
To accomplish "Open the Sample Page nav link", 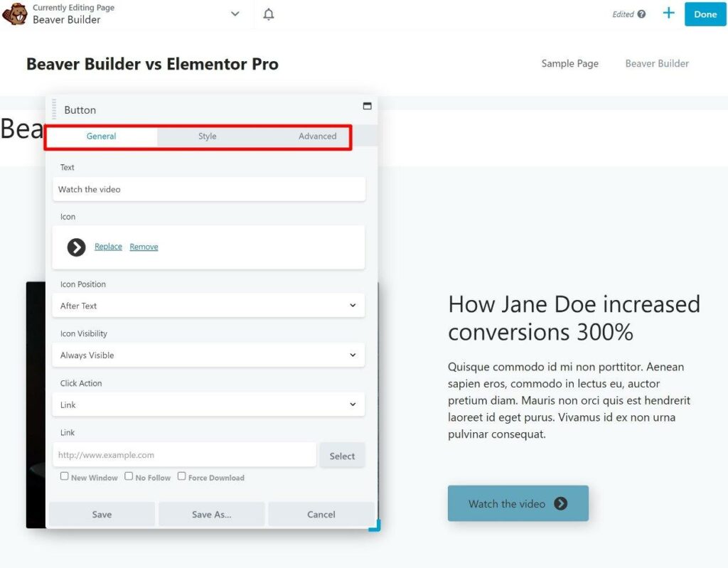I will (569, 64).
